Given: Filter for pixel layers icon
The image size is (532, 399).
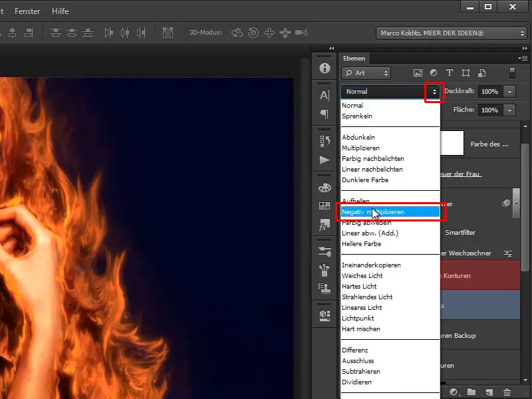Looking at the screenshot, I should click(418, 73).
